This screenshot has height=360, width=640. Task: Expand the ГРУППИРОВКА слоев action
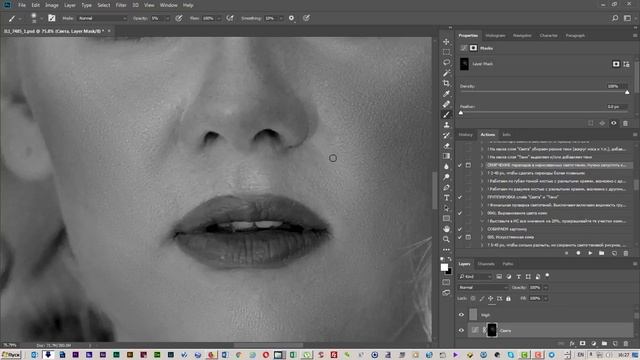click(482, 197)
